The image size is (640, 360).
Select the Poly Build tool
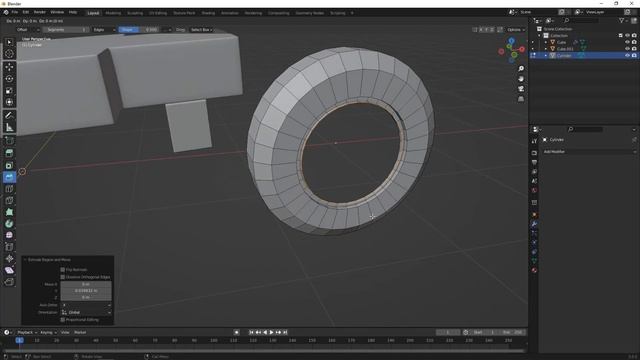9,212
